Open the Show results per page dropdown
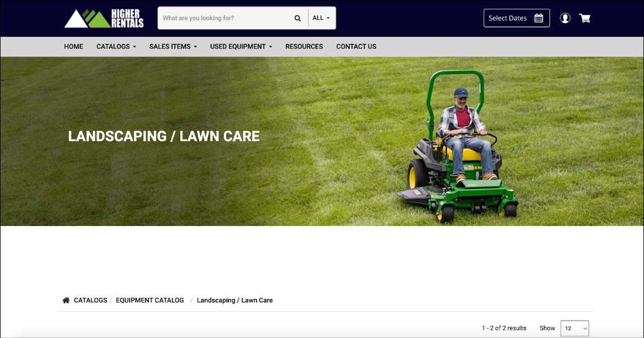 [x=575, y=328]
